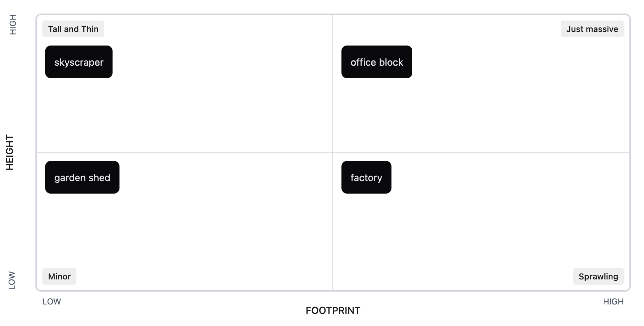Click LOW on the footprint axis

pos(52,301)
